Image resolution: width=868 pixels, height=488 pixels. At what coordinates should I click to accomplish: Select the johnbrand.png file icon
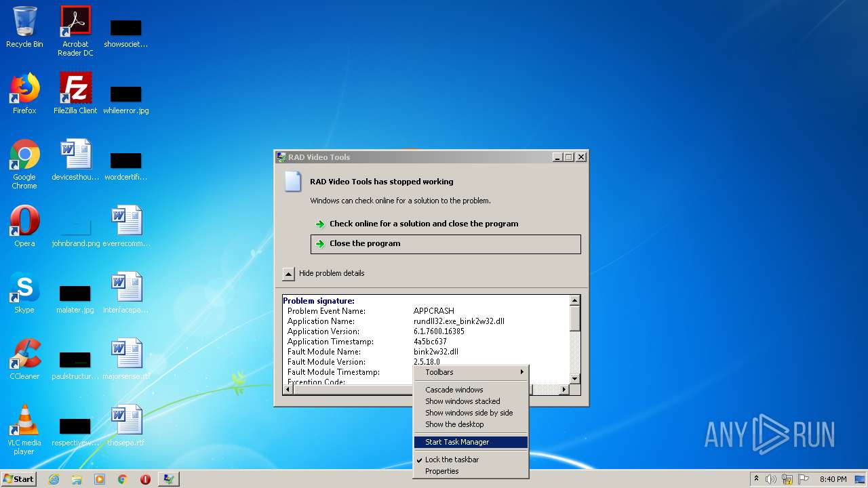tap(75, 233)
